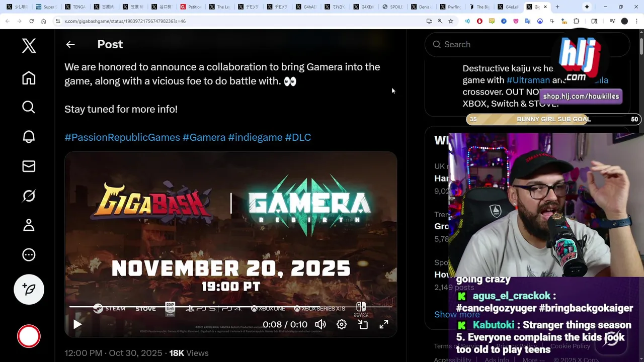The width and height of the screenshot is (644, 362).
Task: Open the pink pig extension icon
Action: click(x=516, y=21)
